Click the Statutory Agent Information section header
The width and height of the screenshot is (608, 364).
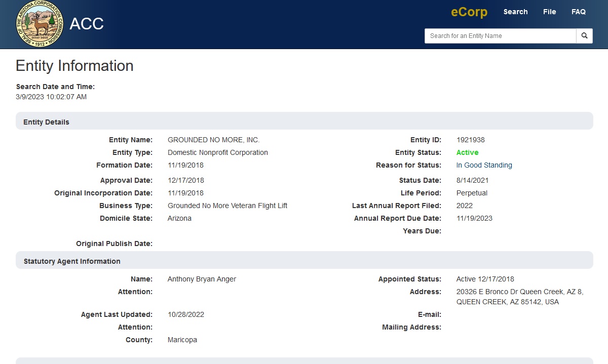[72, 261]
